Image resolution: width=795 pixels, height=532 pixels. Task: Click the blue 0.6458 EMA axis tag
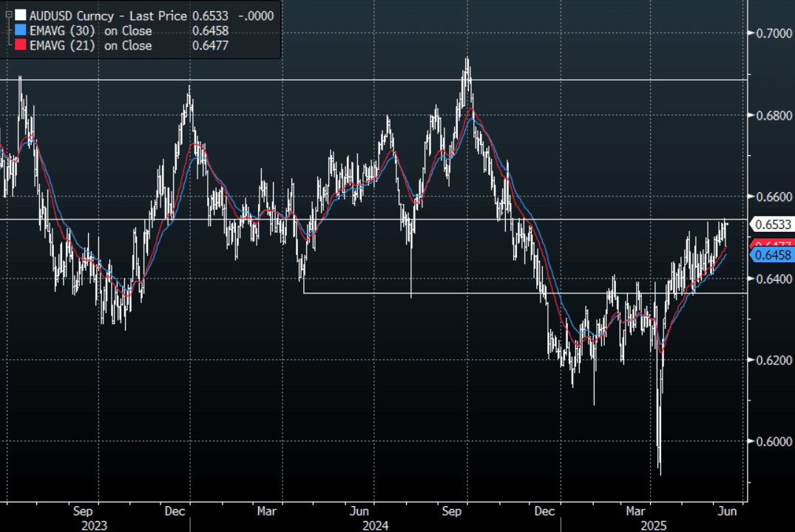772,255
